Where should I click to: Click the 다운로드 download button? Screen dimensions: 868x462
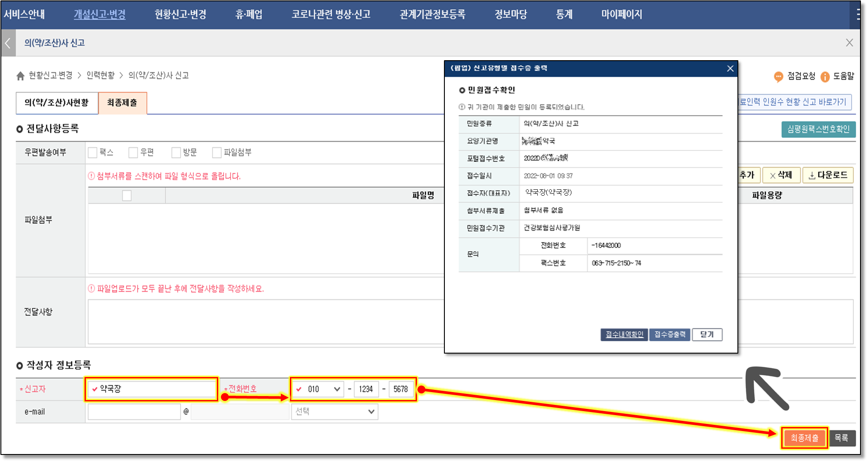click(x=828, y=175)
